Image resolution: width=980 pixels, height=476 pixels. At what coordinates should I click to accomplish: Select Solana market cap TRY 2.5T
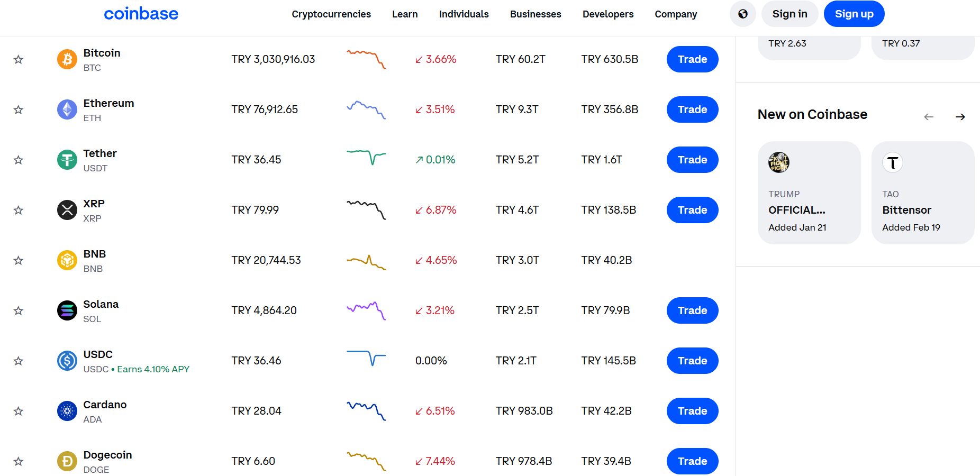[x=518, y=310]
